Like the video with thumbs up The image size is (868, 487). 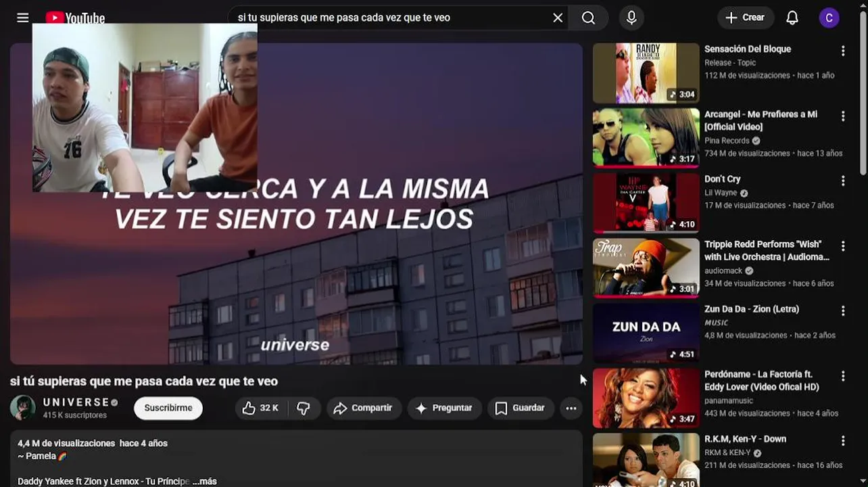pos(260,408)
